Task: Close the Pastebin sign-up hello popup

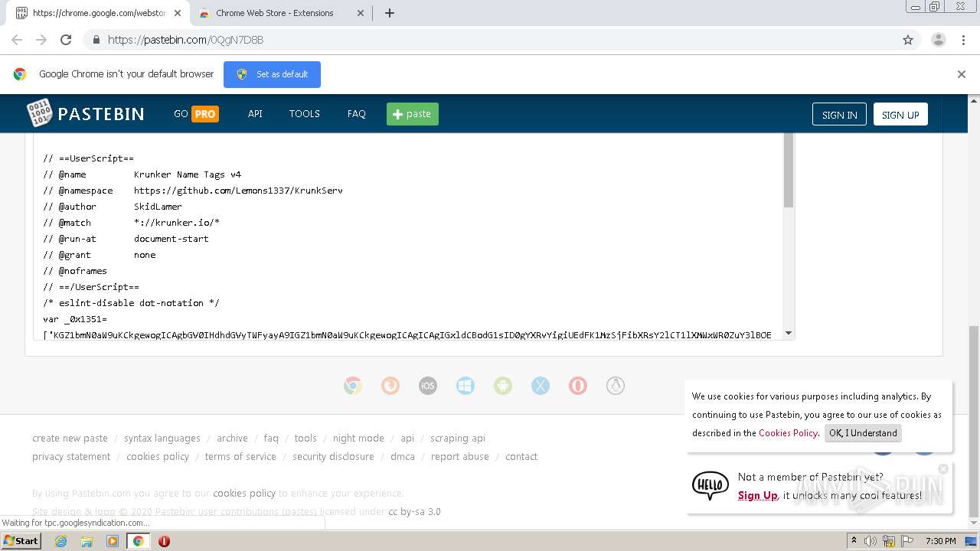Action: pos(943,468)
